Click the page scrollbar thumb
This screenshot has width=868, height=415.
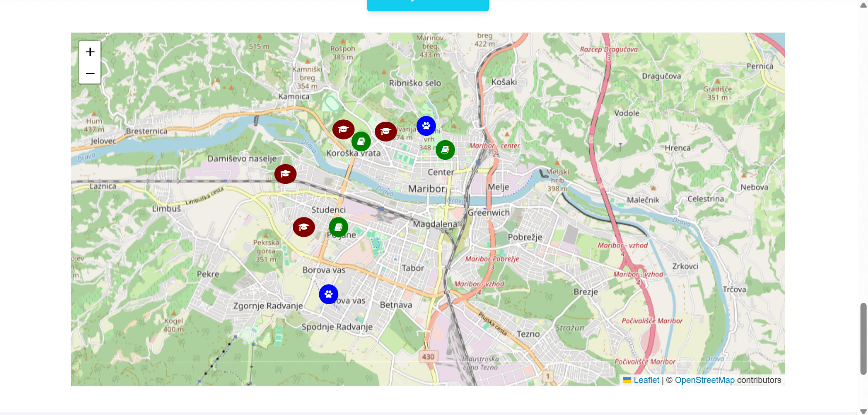863,339
